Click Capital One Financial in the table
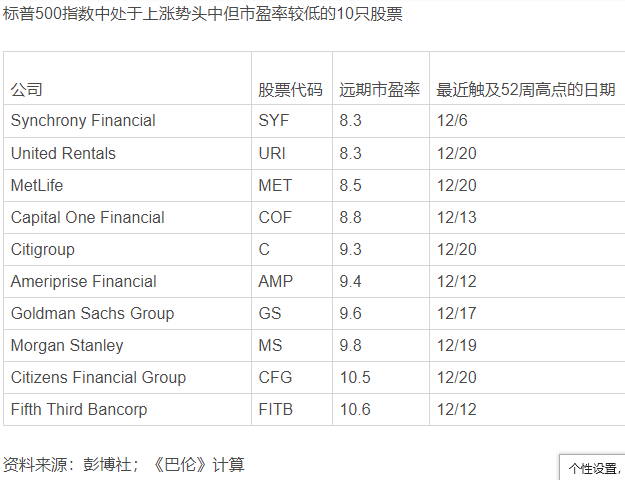 tap(87, 217)
